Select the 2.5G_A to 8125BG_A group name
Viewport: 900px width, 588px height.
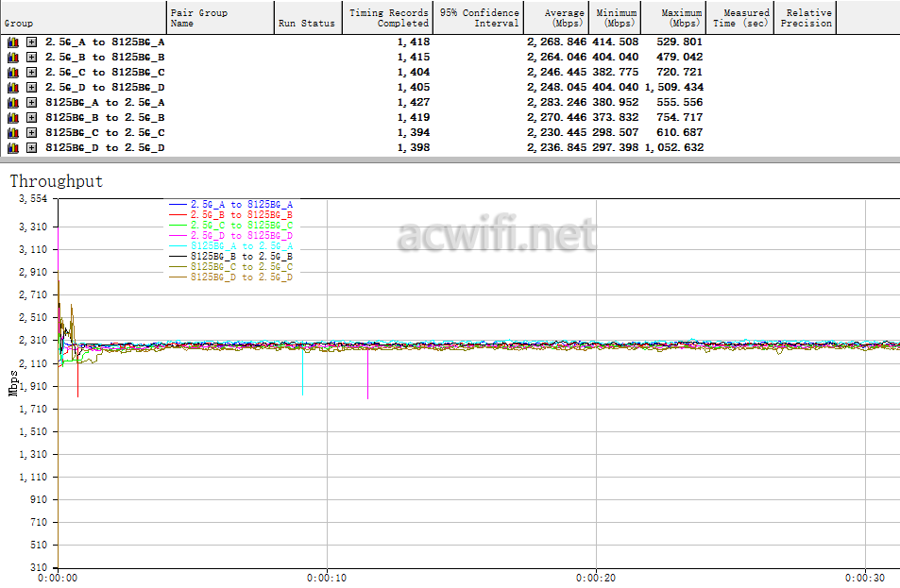point(105,42)
